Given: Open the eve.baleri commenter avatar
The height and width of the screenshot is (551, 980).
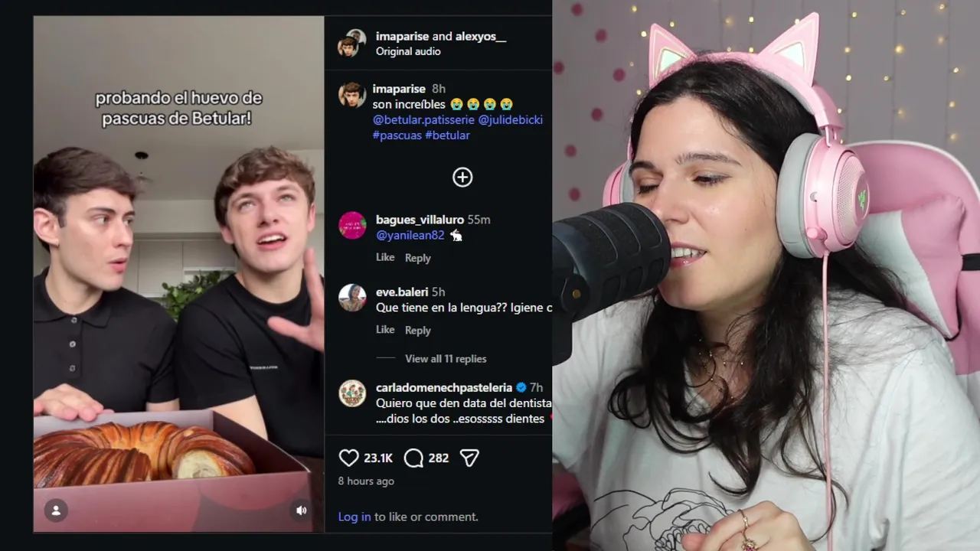Looking at the screenshot, I should (352, 298).
